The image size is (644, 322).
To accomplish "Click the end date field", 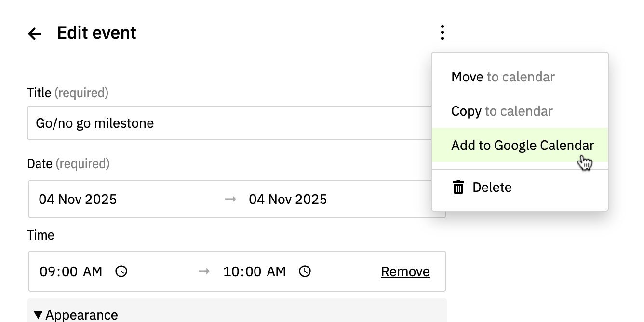I will tap(288, 199).
